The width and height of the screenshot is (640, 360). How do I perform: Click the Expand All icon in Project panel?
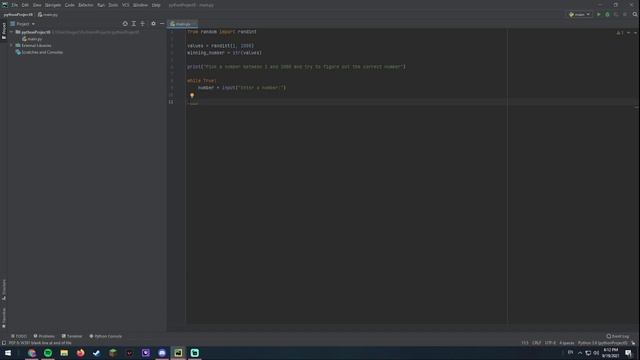134,24
